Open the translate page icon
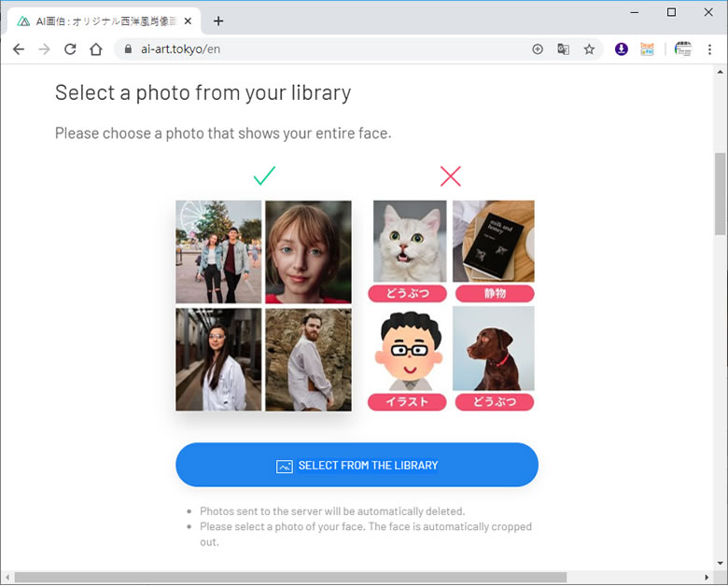The image size is (728, 586). pos(563,49)
